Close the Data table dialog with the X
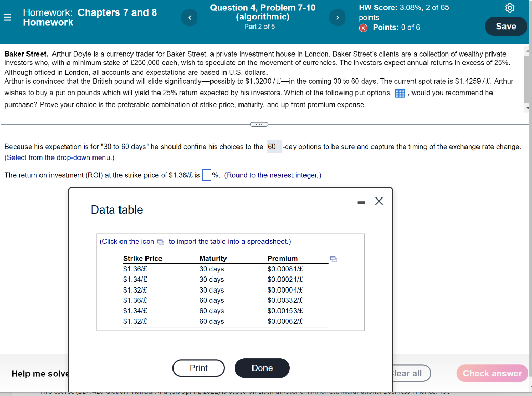This screenshot has width=532, height=396. tap(379, 201)
